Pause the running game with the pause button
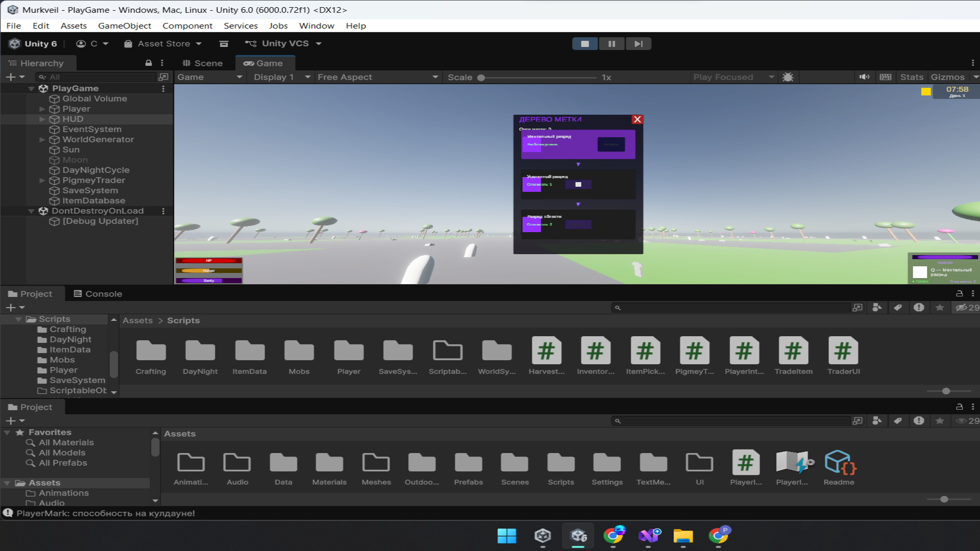This screenshot has width=980, height=551. click(x=611, y=44)
